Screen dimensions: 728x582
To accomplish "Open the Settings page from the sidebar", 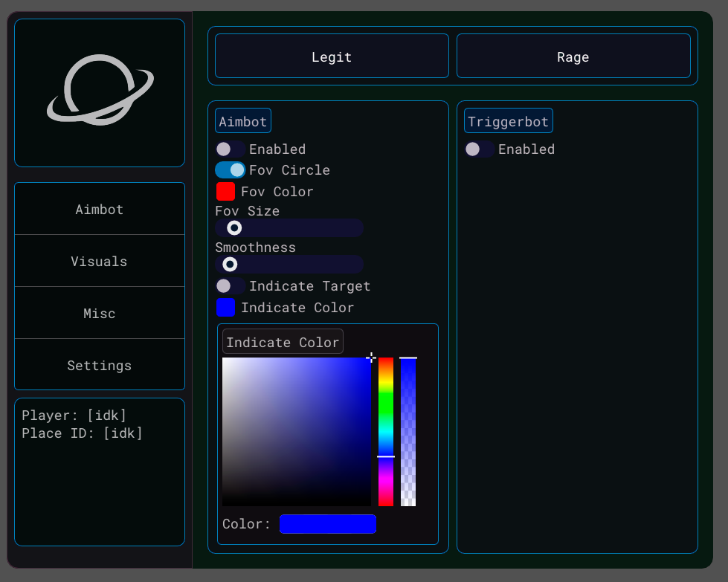I will [99, 365].
